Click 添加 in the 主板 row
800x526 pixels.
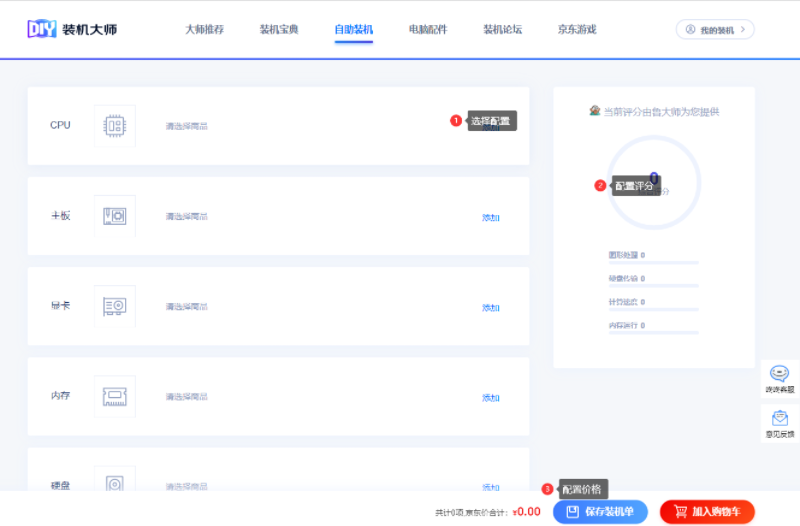pos(490,217)
